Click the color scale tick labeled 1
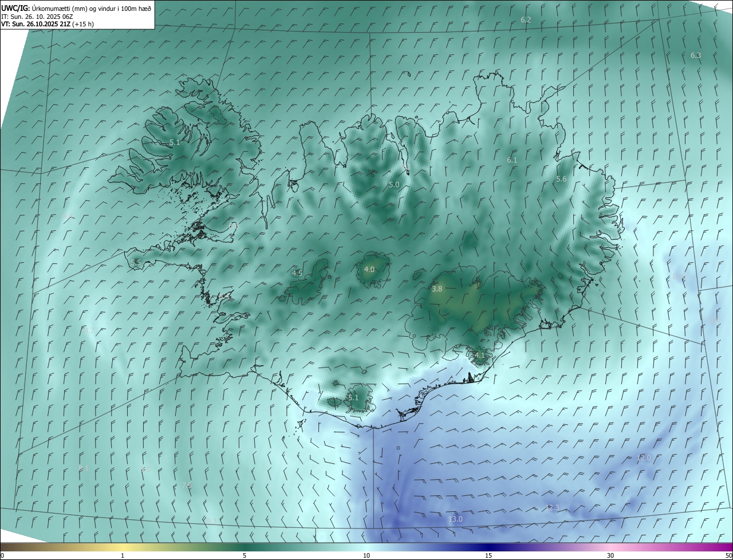The height and width of the screenshot is (560, 733). click(123, 555)
